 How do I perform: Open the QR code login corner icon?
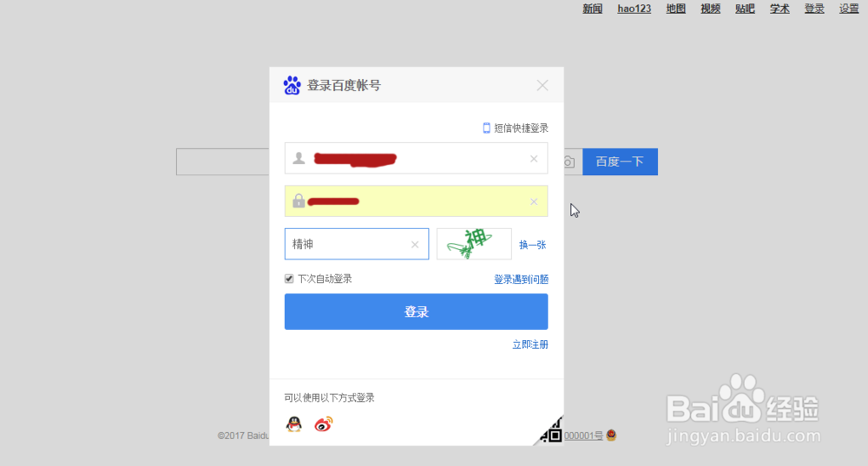pos(551,431)
